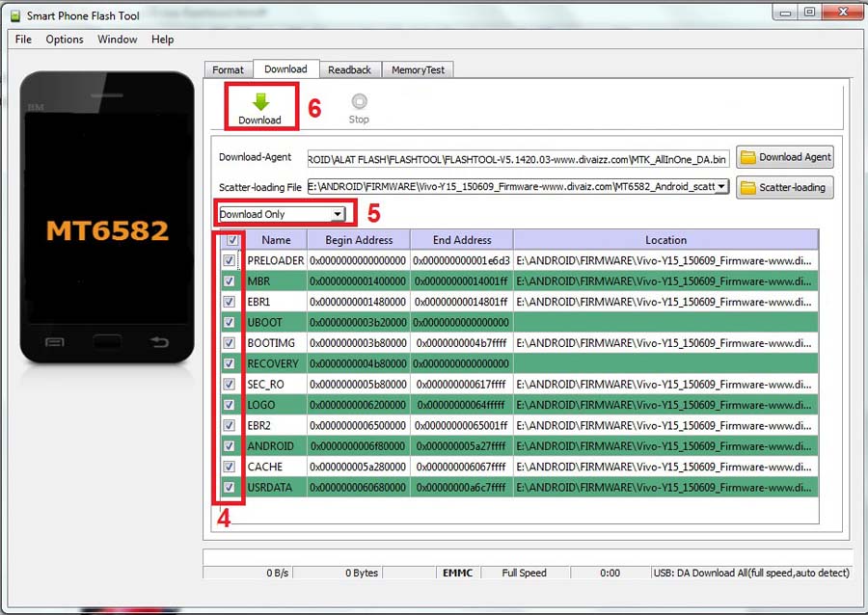Click the Download-Agent path field
Viewport: 868px width, 615px height.
pyautogui.click(x=518, y=159)
